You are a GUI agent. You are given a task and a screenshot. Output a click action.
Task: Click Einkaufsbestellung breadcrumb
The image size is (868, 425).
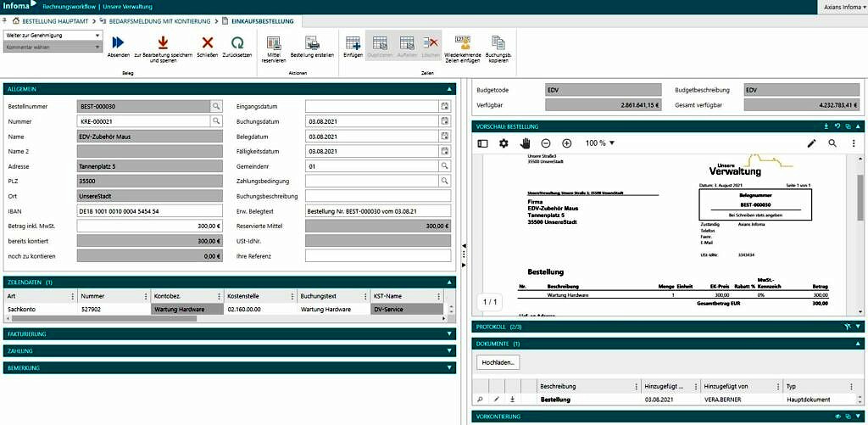point(262,21)
